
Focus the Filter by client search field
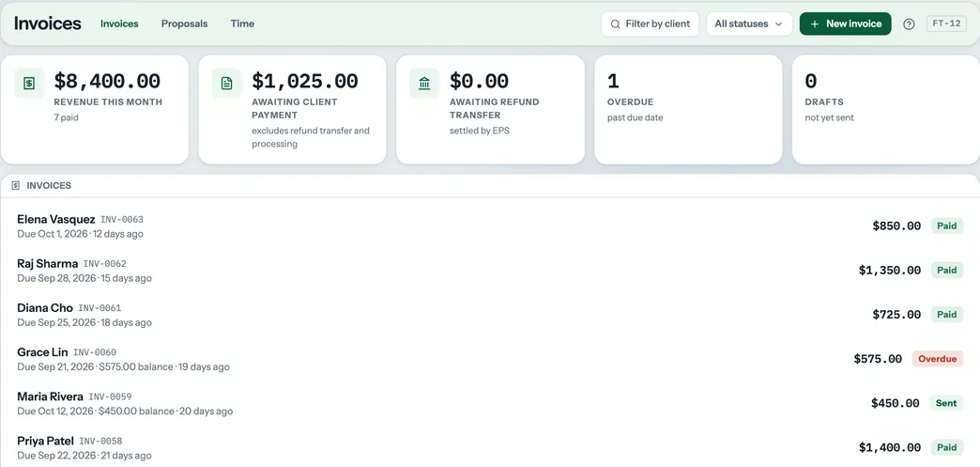click(650, 23)
